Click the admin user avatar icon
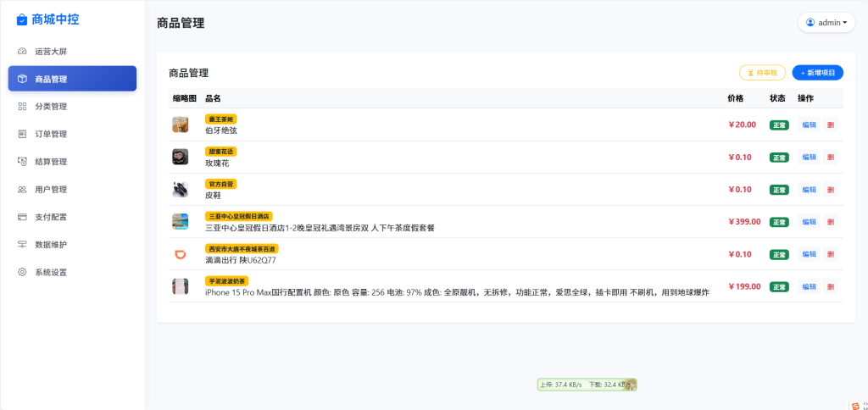868x410 pixels. (810, 23)
